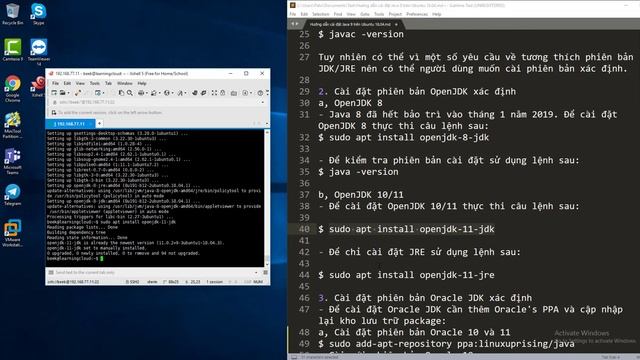Launch Telegram from the desktop
Image resolution: width=640 pixels, height=360 pixels.
(x=12, y=194)
